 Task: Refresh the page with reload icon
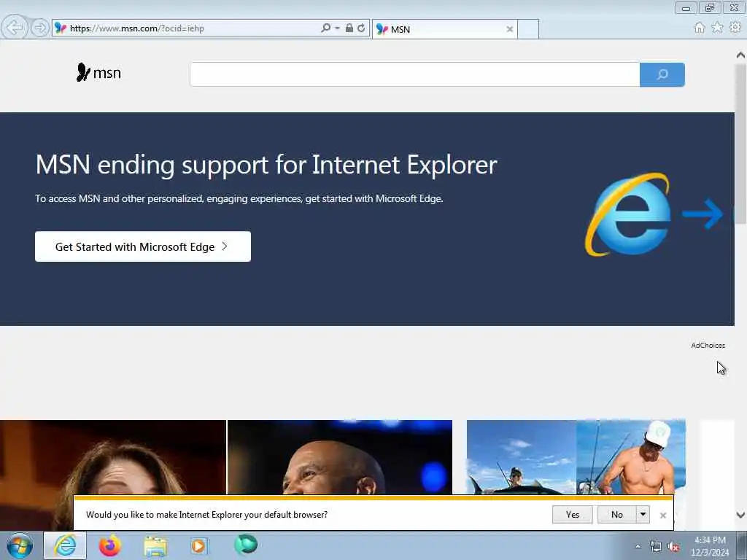362,28
